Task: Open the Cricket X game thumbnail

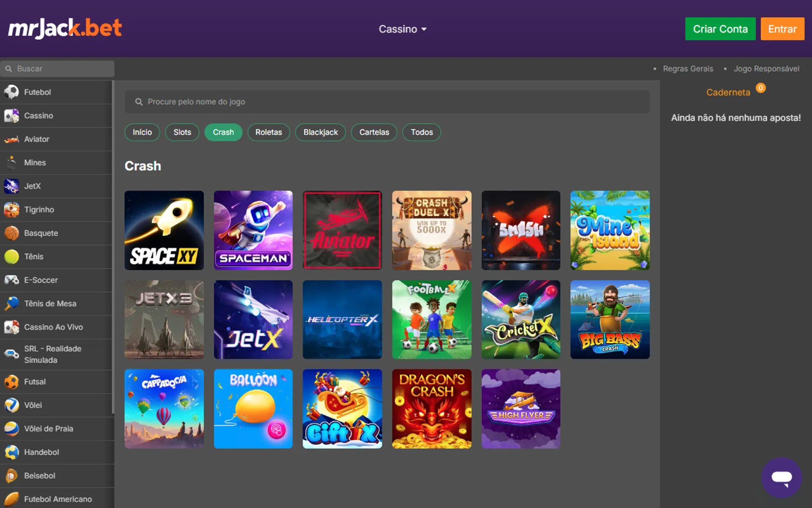Action: 521,320
